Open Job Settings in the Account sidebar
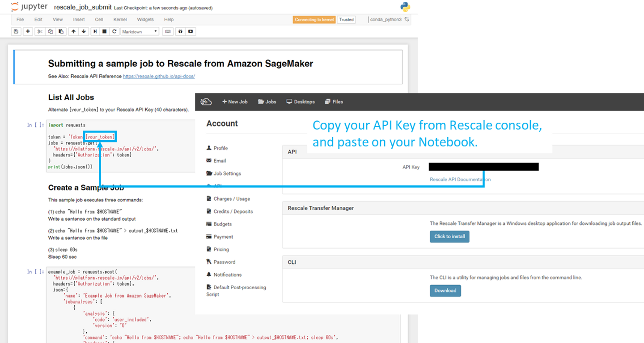Image resolution: width=644 pixels, height=343 pixels. pos(224,173)
